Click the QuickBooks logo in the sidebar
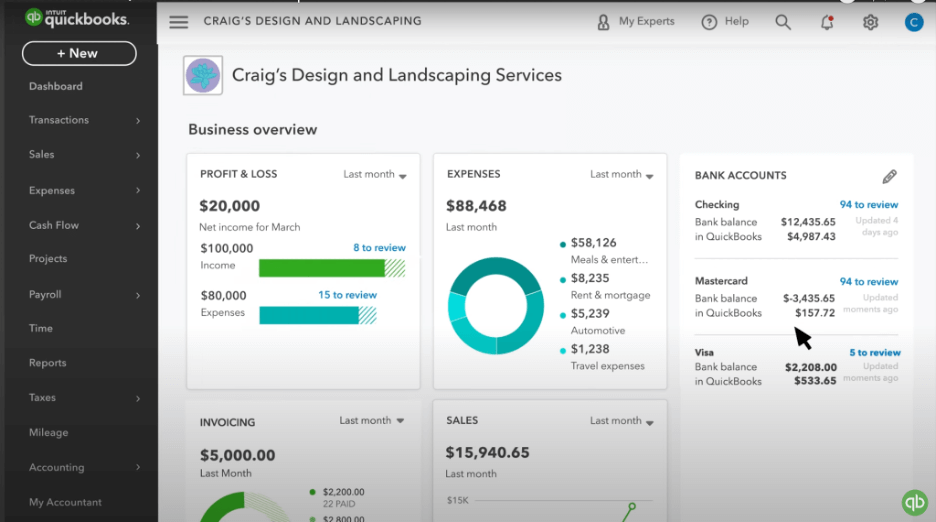Image resolution: width=936 pixels, height=522 pixels. pos(76,18)
